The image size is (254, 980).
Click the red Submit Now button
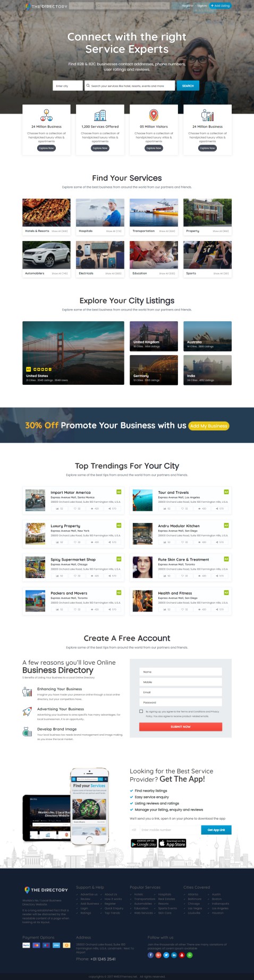181,727
